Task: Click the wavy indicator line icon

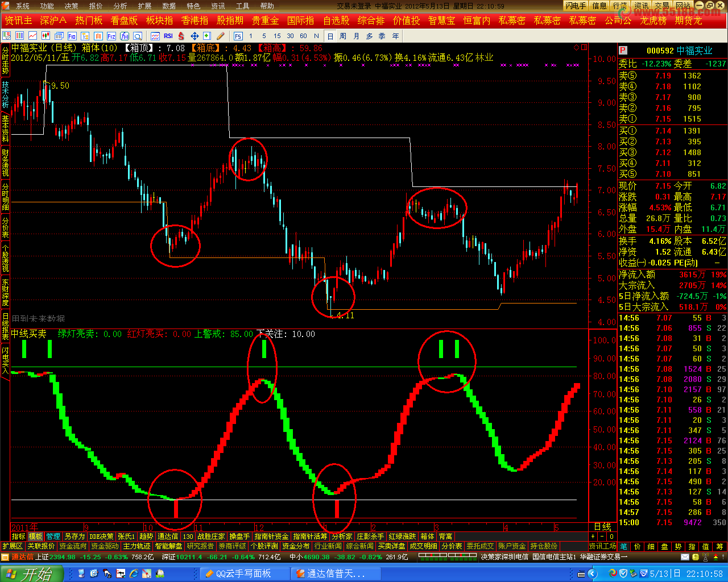Action: point(155,36)
